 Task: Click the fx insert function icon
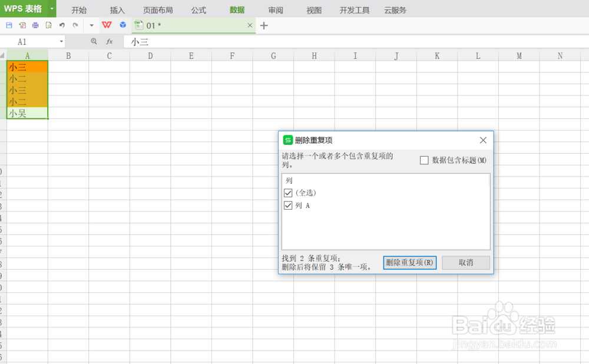(110, 41)
